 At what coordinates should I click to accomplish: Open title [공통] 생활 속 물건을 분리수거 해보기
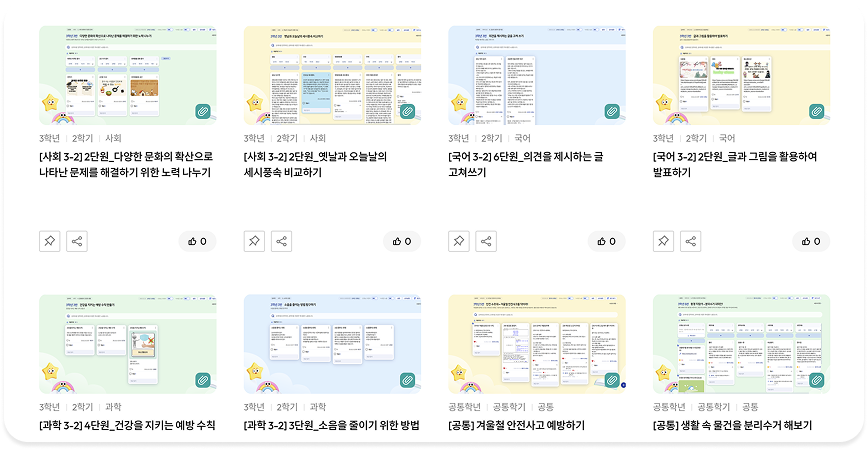click(x=732, y=425)
